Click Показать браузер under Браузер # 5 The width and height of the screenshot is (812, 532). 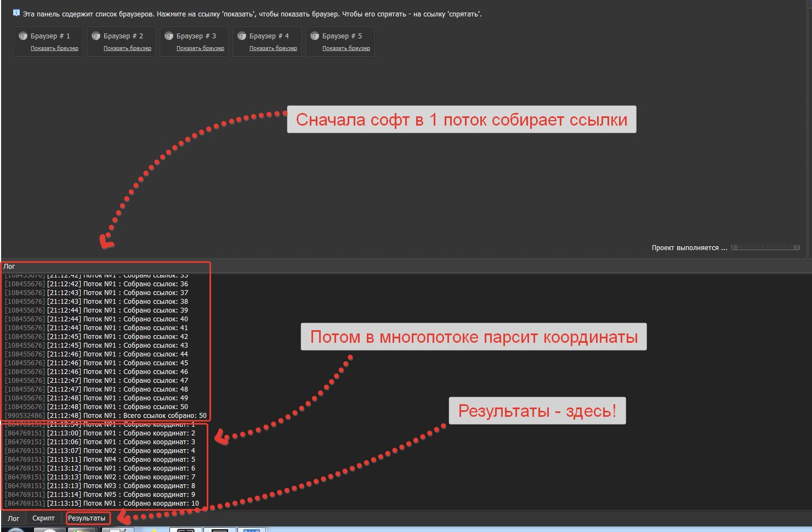tap(346, 48)
